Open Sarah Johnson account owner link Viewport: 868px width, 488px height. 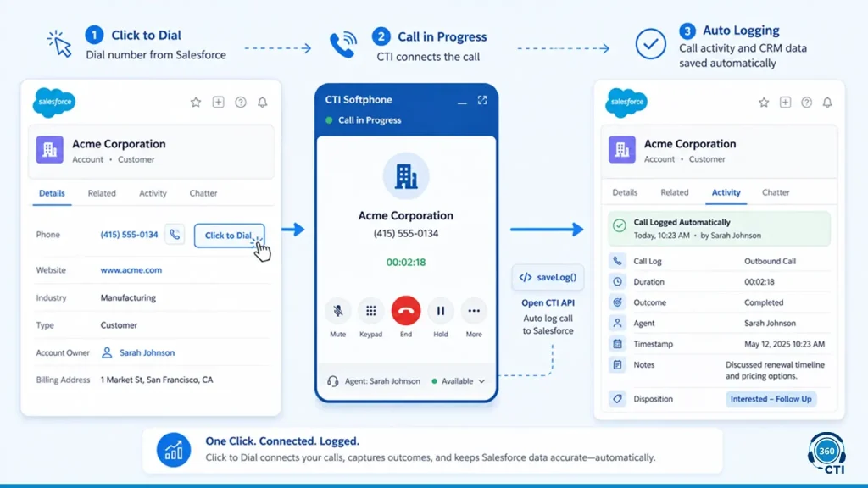click(147, 352)
